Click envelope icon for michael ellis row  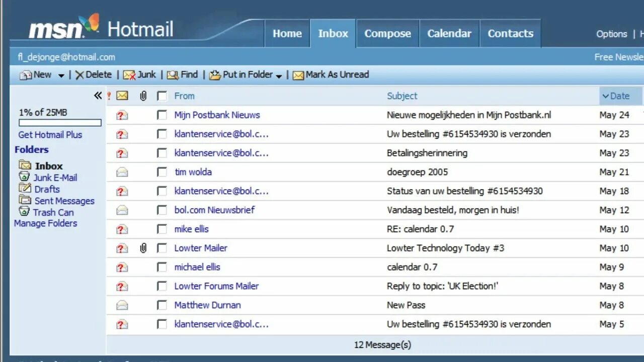(x=122, y=267)
